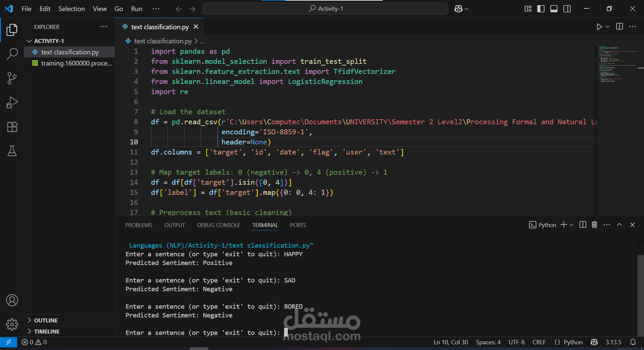
Task: Switch to the DEBUG CONSOLE tab
Action: click(219, 225)
